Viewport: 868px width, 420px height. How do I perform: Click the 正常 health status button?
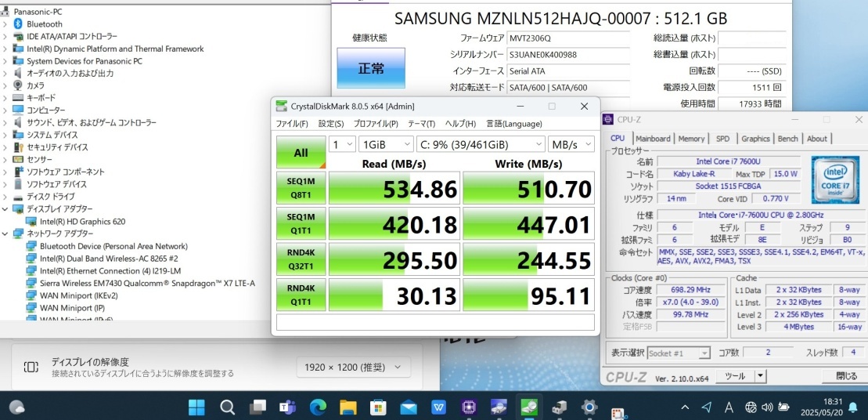coord(371,68)
